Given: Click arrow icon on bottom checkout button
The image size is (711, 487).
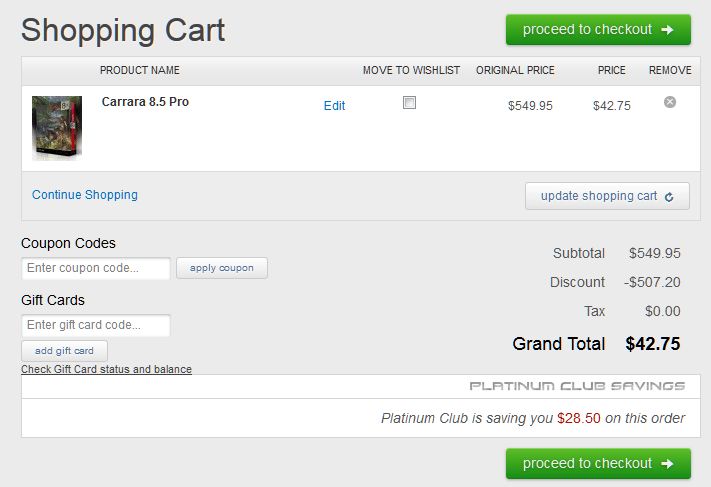Looking at the screenshot, I should coord(668,464).
